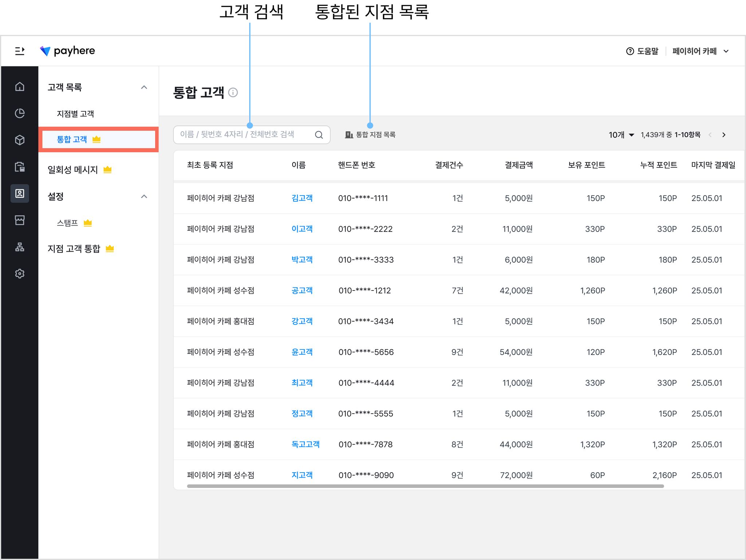
Task: Collapse the 고객 목록 section chevron
Action: pos(144,87)
